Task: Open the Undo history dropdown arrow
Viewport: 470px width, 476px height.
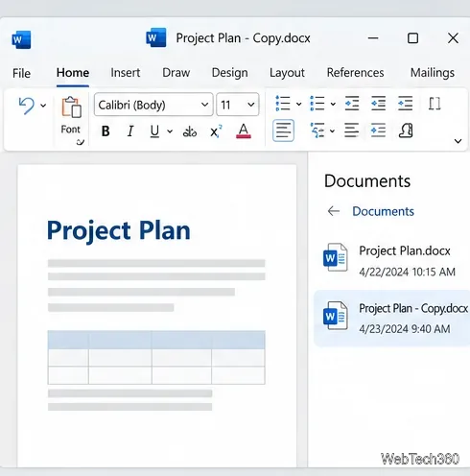Action: coord(43,106)
